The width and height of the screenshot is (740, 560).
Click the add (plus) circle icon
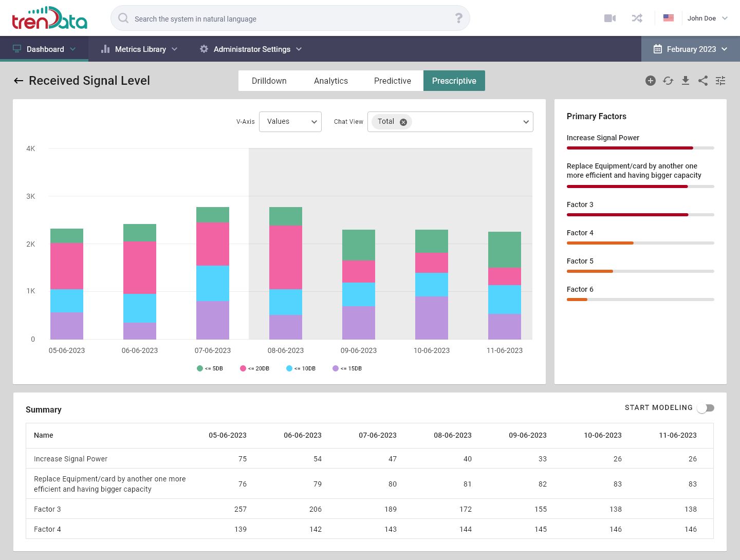[651, 81]
